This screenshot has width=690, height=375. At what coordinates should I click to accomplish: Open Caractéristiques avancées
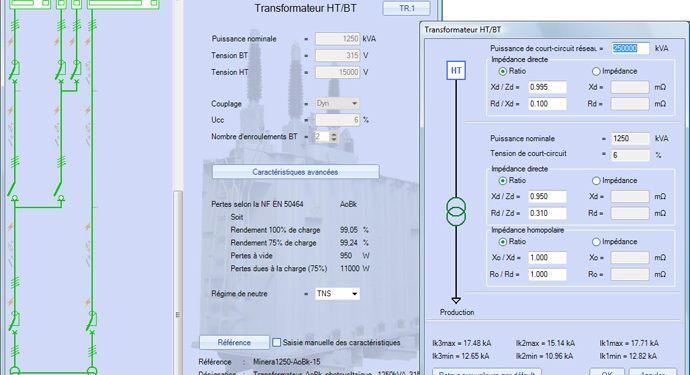click(x=295, y=172)
